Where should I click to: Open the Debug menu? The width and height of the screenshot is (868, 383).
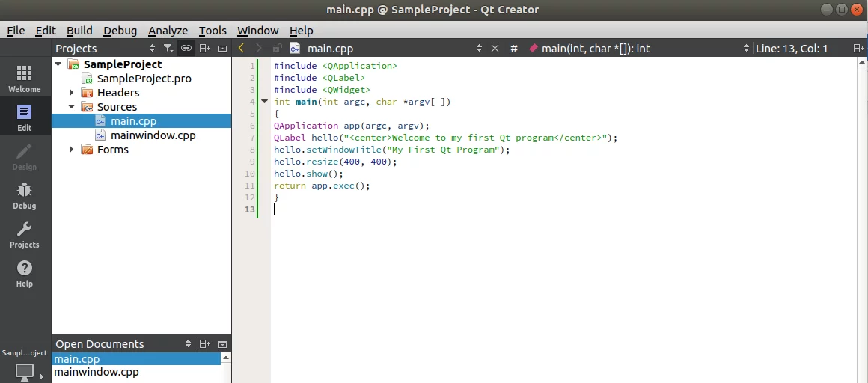coord(120,31)
